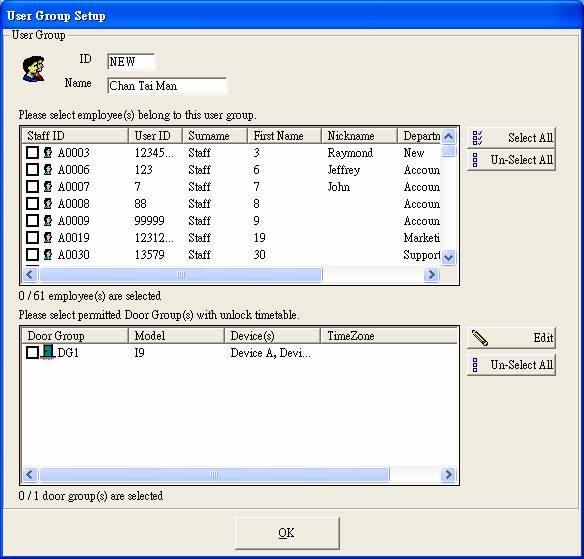Viewport: 584px width, 559px height.
Task: Sort by the Surname column header
Action: click(x=215, y=136)
